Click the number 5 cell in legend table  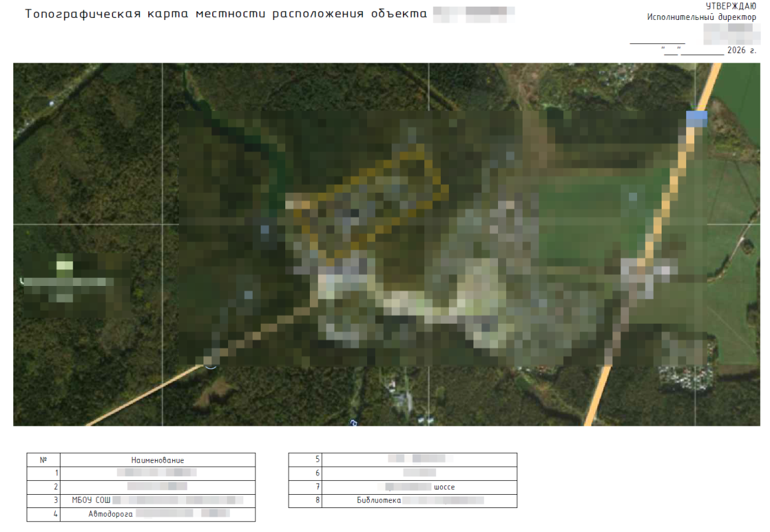[305, 460]
